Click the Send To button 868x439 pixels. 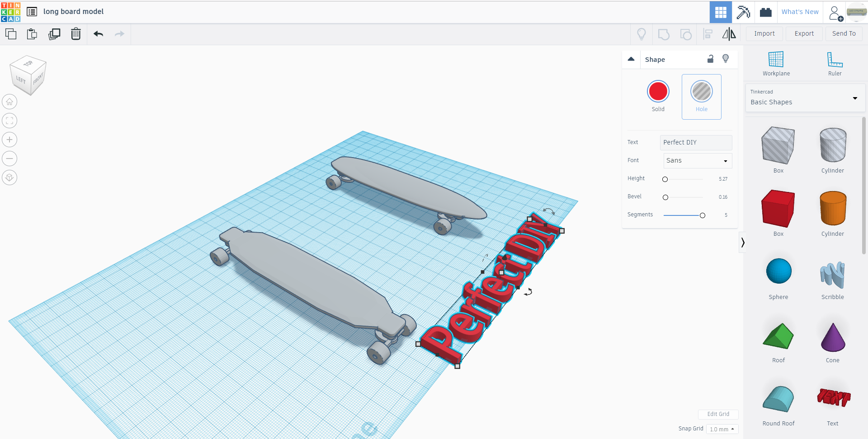(844, 34)
